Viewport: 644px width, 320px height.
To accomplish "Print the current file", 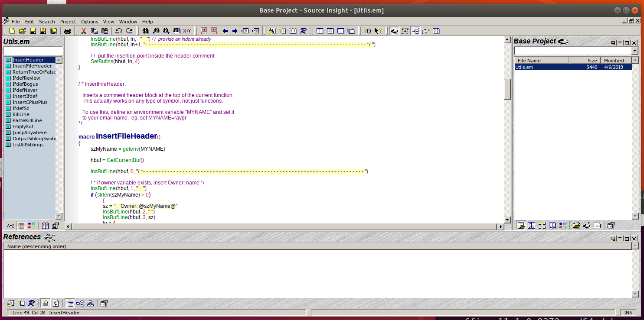I will 68,31.
